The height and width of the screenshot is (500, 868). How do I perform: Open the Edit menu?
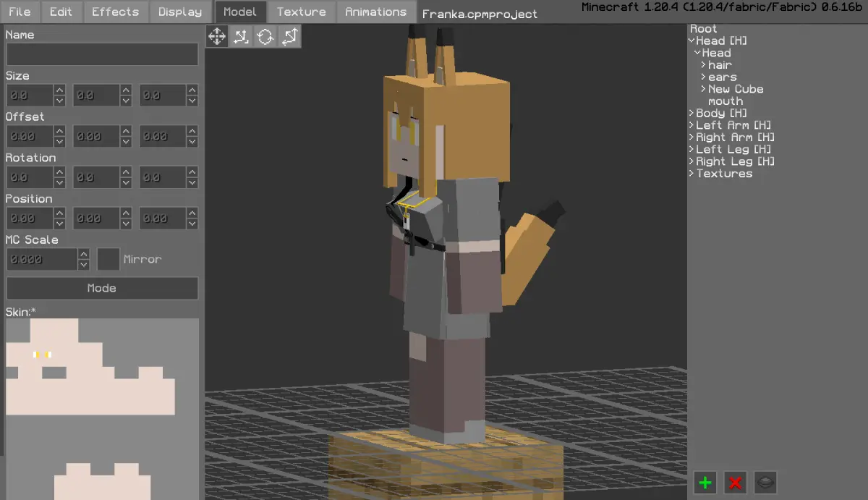click(62, 12)
